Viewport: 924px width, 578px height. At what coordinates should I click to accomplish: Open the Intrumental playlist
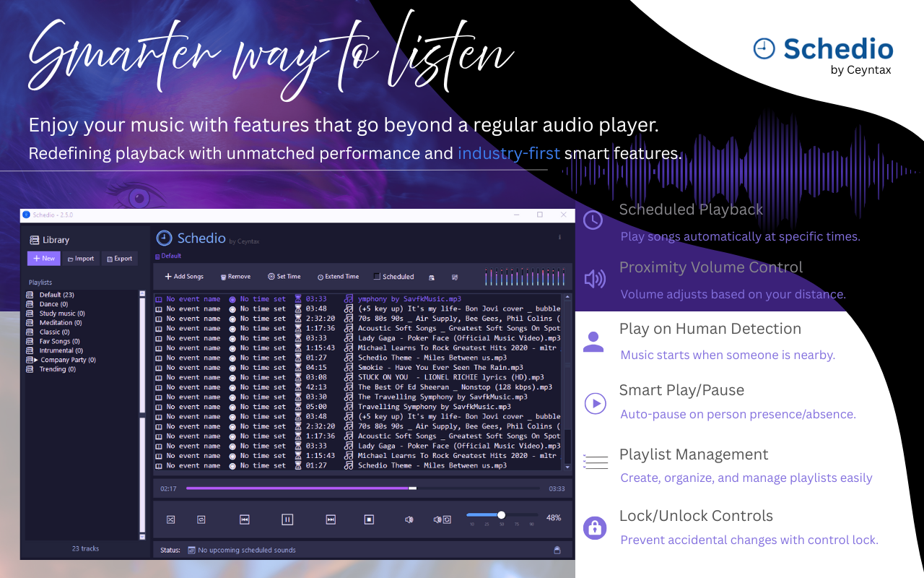point(61,350)
